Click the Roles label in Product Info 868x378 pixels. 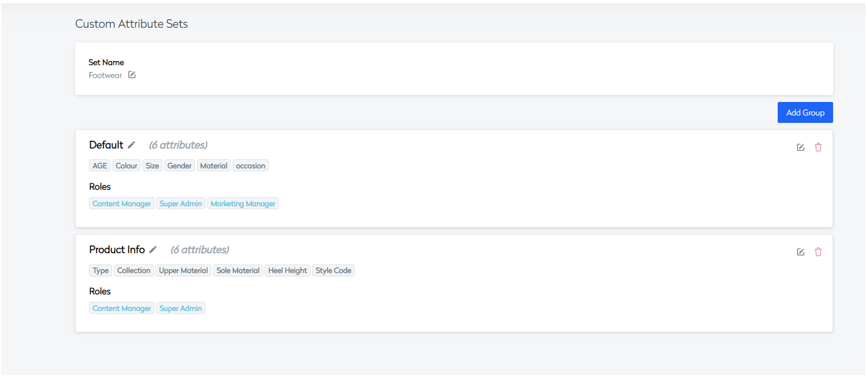(x=100, y=291)
